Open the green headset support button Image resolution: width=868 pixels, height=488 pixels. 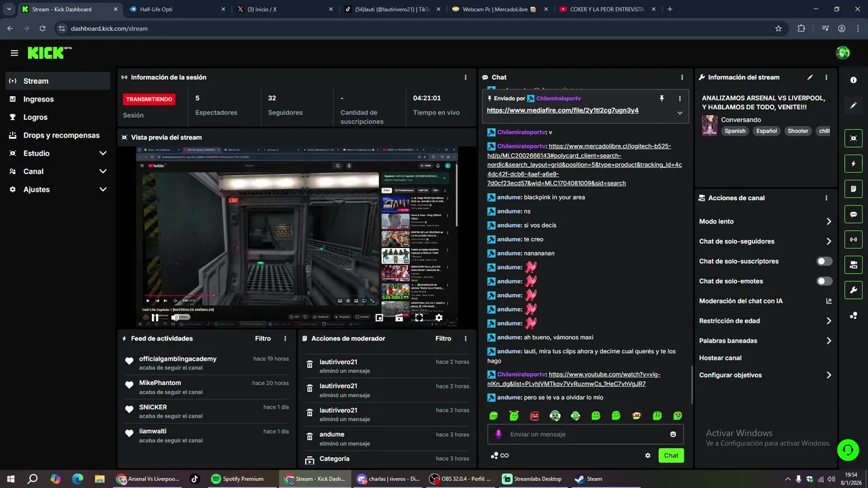[847, 449]
